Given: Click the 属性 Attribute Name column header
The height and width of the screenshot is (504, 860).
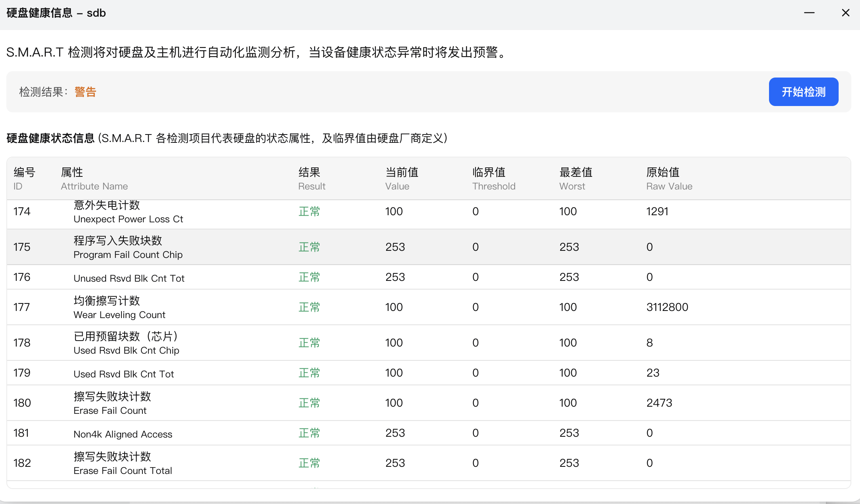Looking at the screenshot, I should [x=94, y=178].
